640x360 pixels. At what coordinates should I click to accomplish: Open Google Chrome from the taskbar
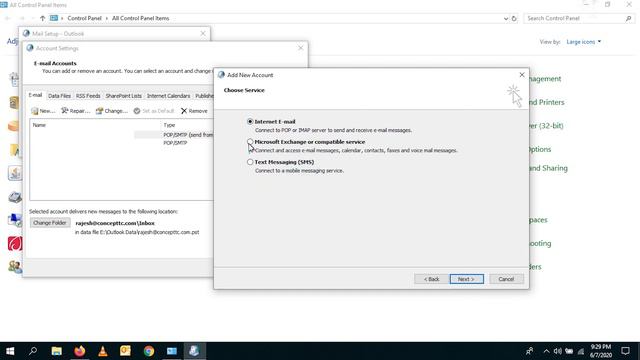(149, 351)
